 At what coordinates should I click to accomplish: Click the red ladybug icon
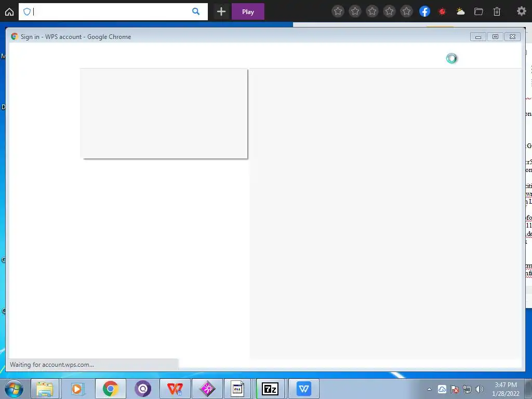tap(442, 12)
